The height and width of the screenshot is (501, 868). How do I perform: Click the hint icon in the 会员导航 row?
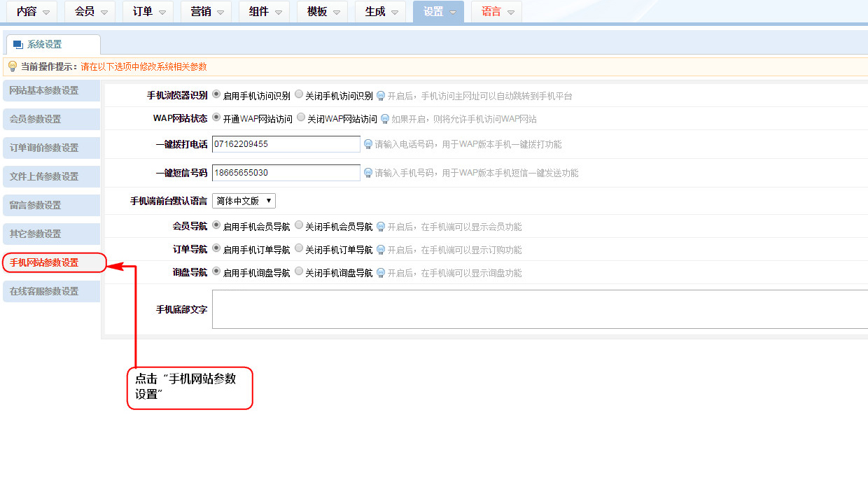tap(381, 227)
